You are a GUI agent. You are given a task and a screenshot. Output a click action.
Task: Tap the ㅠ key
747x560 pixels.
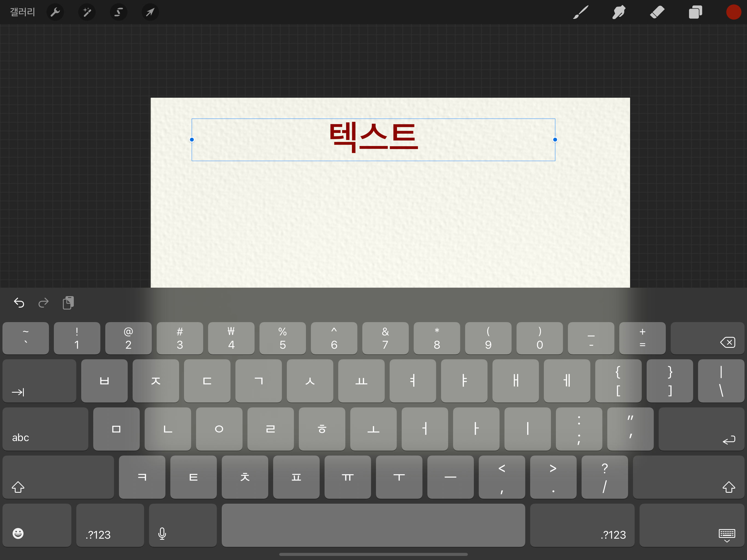348,477
